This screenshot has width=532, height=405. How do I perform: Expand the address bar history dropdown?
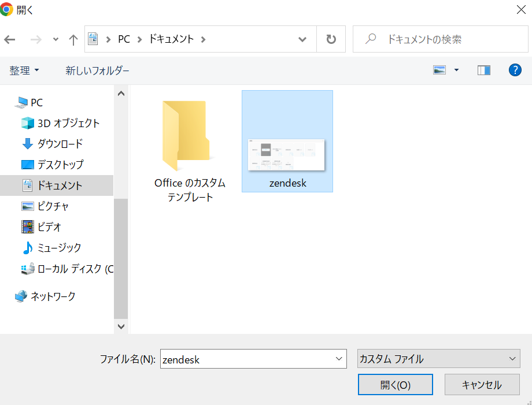click(302, 39)
